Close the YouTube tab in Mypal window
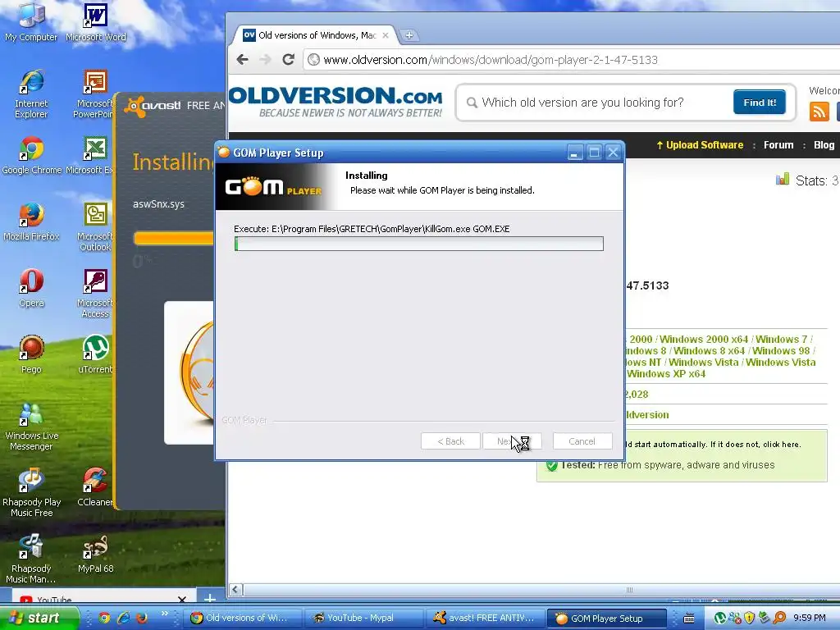Viewport: 840px width, 630px height. pos(182,599)
